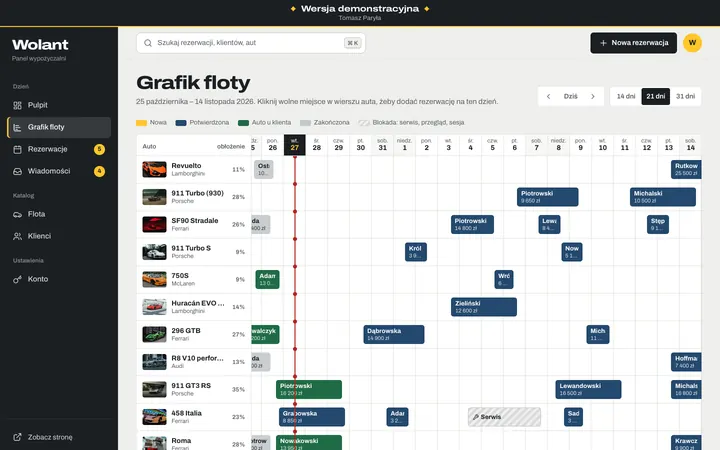Click the 35% occupancy of 911 GT3 RS
The width and height of the screenshot is (720, 450).
[x=238, y=390]
